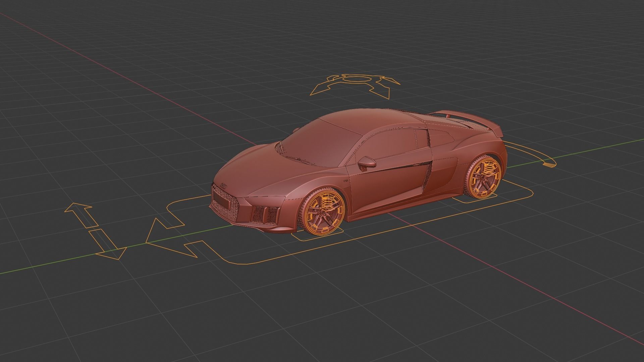Viewport: 644px width, 362px height.
Task: Click the front bumper side air intake
Action: pos(265,215)
